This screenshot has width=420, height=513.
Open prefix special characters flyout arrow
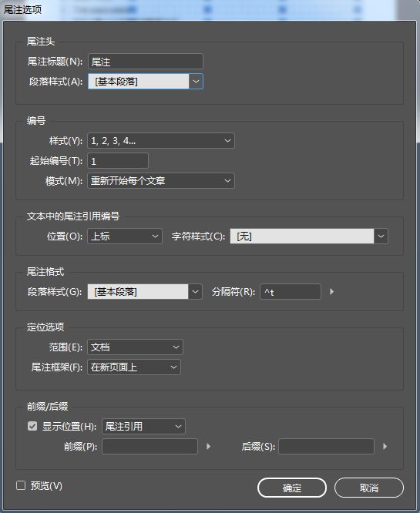pyautogui.click(x=209, y=446)
